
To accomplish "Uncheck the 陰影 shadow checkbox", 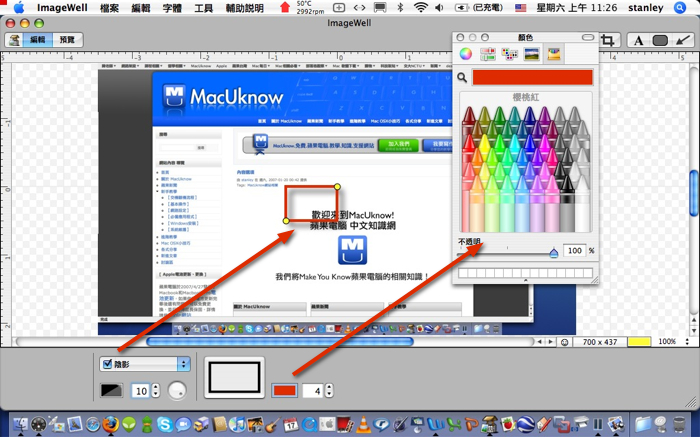I will click(107, 364).
